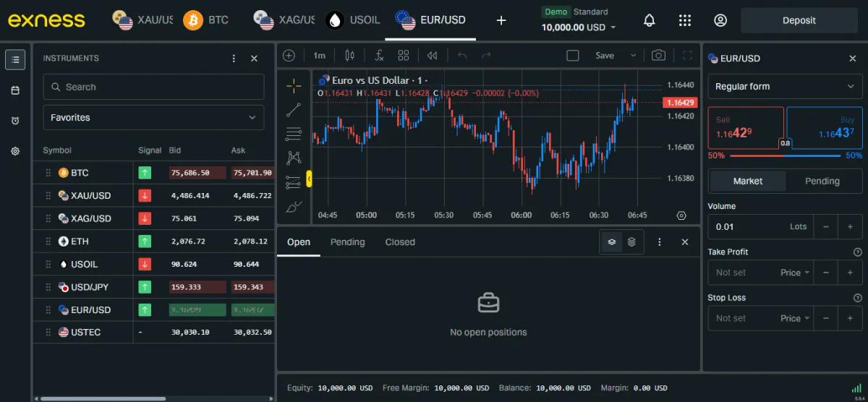868x402 pixels.
Task: Open the Pending positions tab
Action: click(347, 242)
